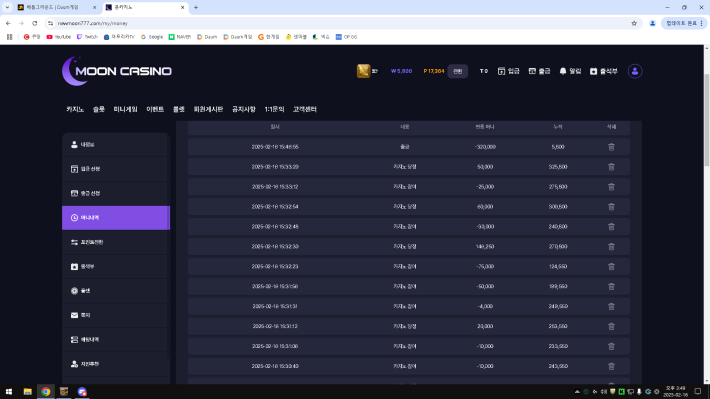Delete the 15:46:55 withdrawal record with trash icon
This screenshot has width=710, height=399.
click(x=611, y=147)
